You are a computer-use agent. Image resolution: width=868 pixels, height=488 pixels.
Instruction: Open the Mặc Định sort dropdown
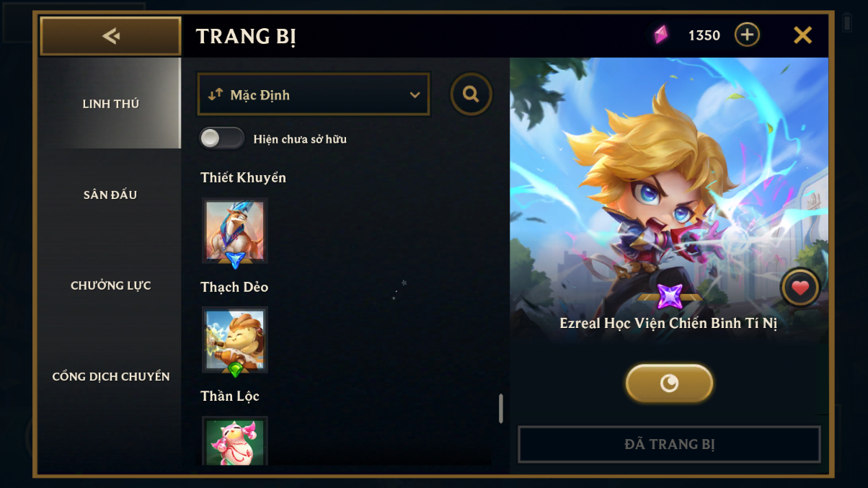pyautogui.click(x=314, y=94)
